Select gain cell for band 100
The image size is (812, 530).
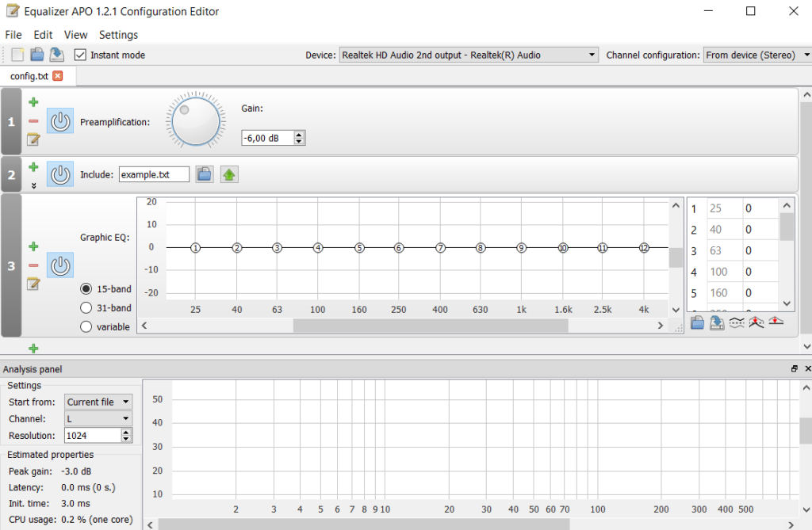[760, 272]
